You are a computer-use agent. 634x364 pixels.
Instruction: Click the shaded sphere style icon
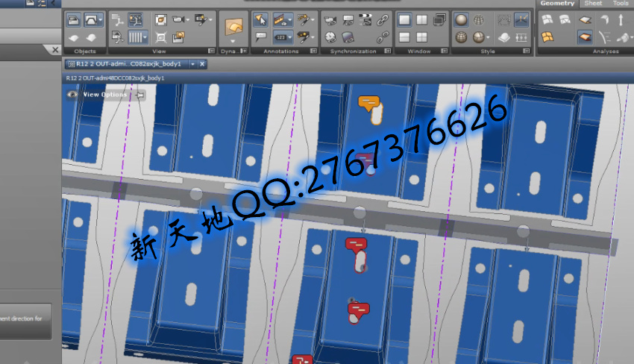coord(462,20)
